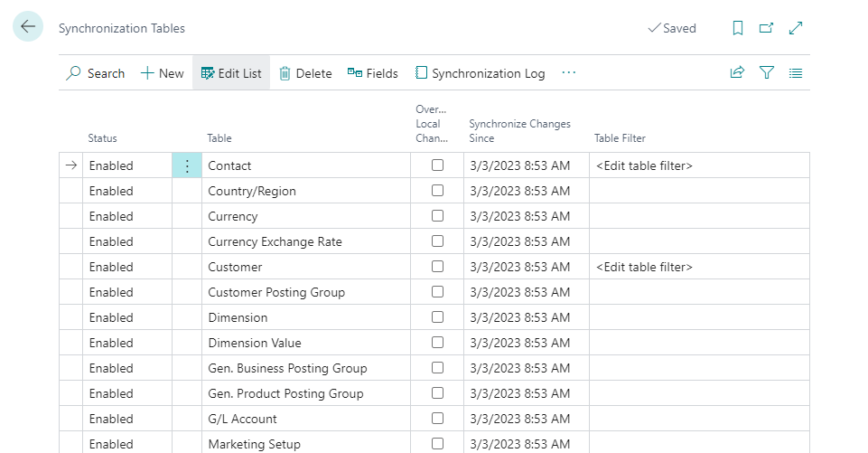Select the Dimension Value table cell
This screenshot has height=453, width=868.
pyautogui.click(x=255, y=343)
